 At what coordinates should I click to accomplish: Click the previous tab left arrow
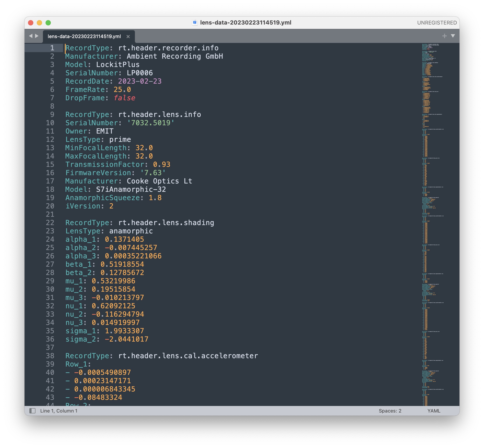click(x=31, y=36)
